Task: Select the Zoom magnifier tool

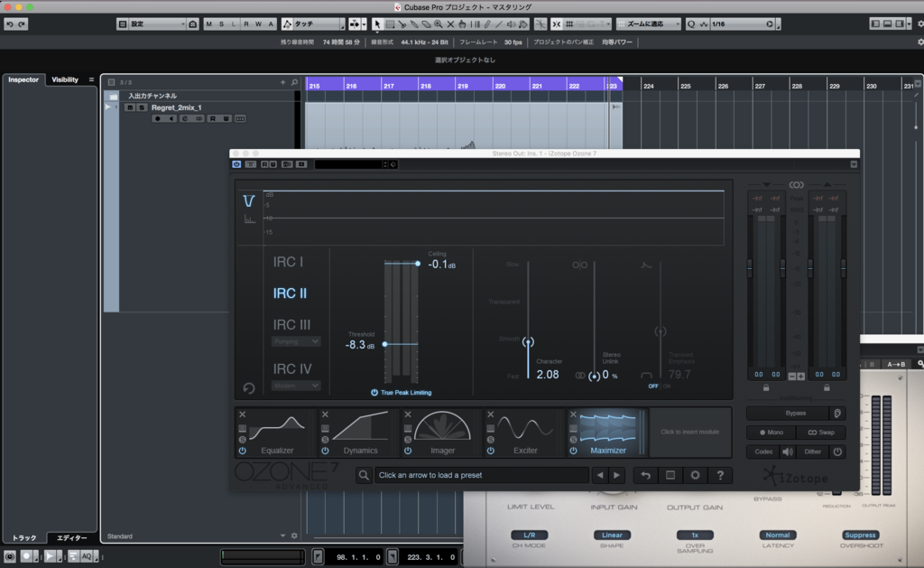Action: coord(438,24)
